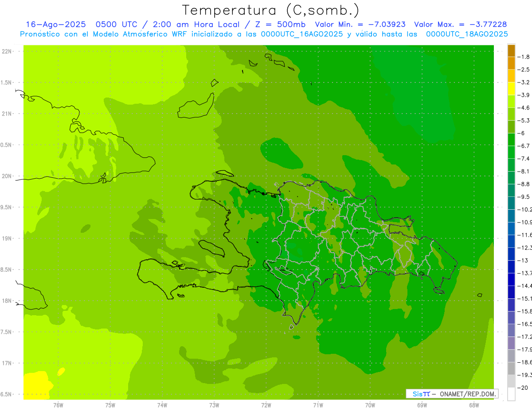Screen dimensions: 532x411
Task: Pick the purple swatch between -17.2 and -17.9
Action: [511, 343]
